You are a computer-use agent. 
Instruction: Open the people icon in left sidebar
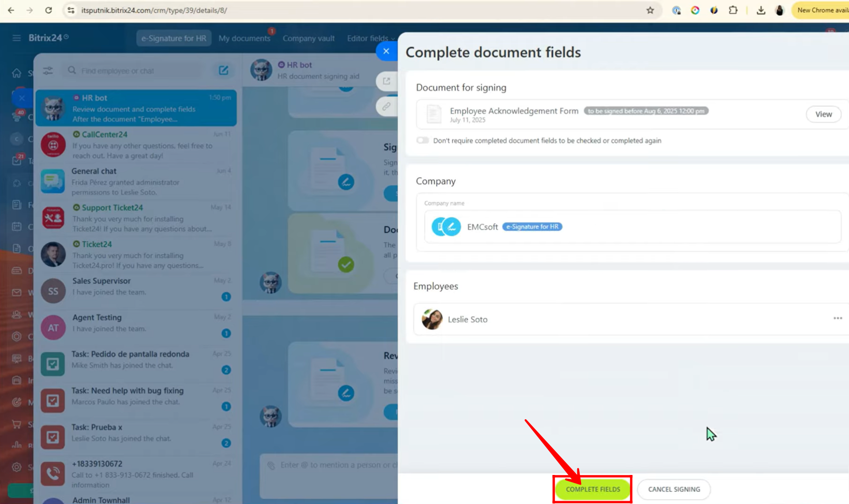pyautogui.click(x=17, y=314)
